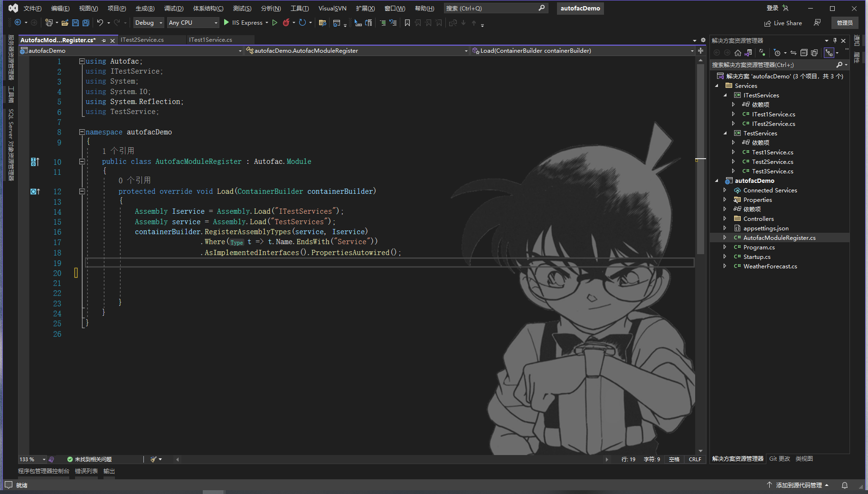Screen dimensions: 868x494
Task: Collapse the using directives block at line 1
Action: point(82,61)
